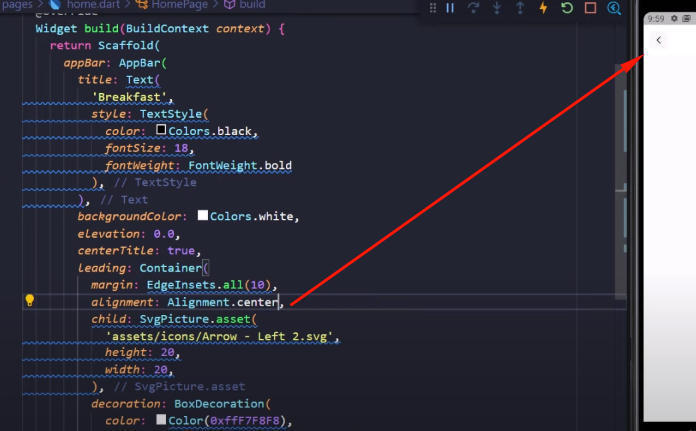Grab the debug toolbar drag handle

pyautogui.click(x=432, y=8)
